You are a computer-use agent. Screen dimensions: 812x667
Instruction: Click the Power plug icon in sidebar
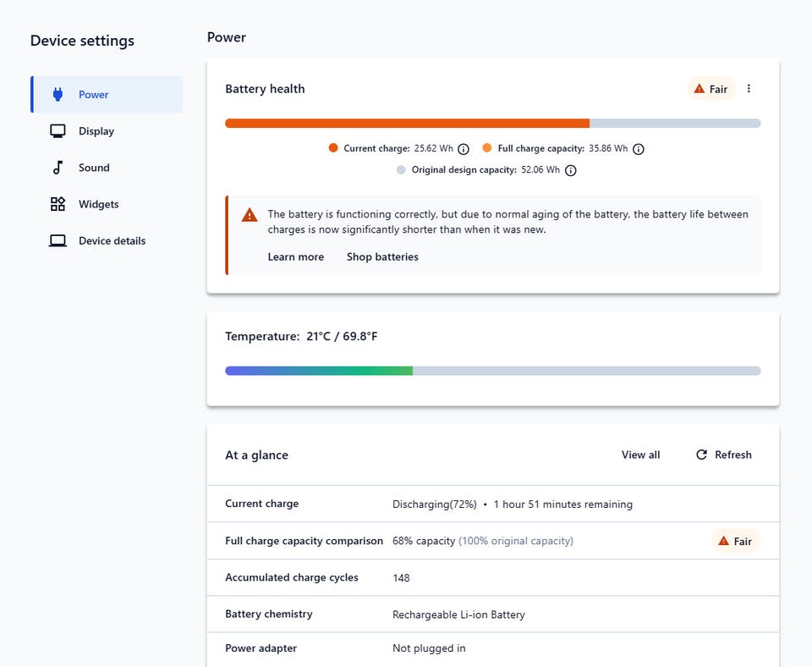click(x=58, y=94)
